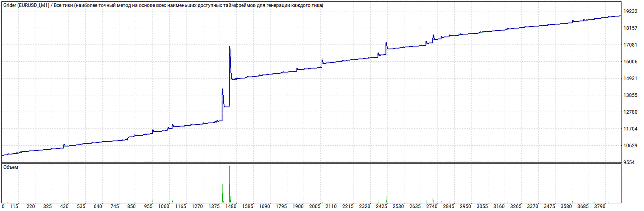The width and height of the screenshot is (644, 211).
Task: Click the 955 x-axis label
Action: tap(148, 206)
